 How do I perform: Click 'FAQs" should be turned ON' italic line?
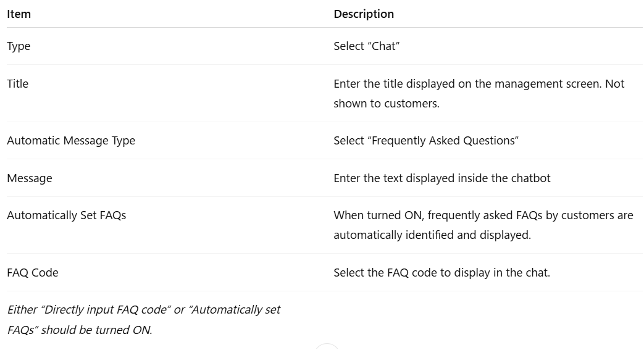pyautogui.click(x=80, y=330)
